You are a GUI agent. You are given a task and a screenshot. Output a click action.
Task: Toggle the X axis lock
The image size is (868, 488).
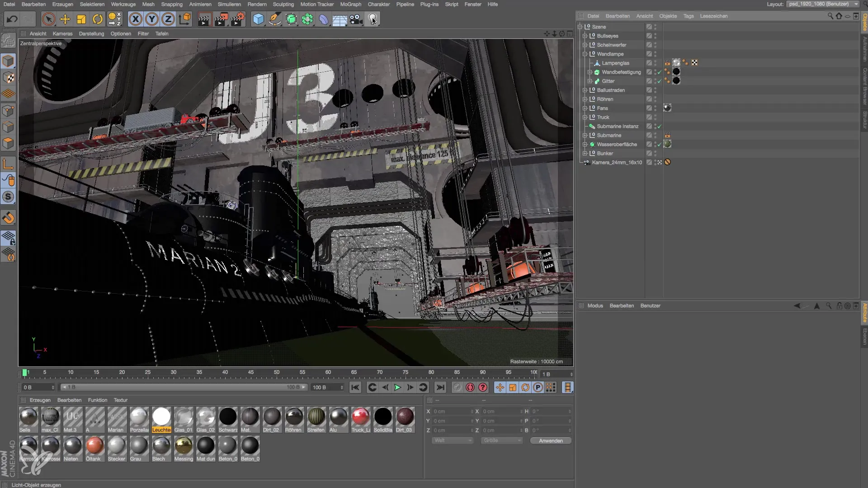(x=135, y=19)
